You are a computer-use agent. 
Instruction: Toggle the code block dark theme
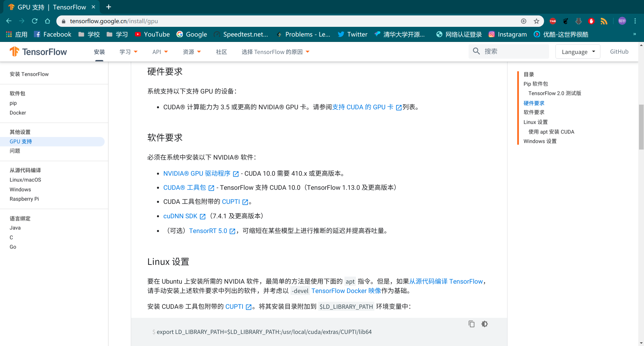485,324
